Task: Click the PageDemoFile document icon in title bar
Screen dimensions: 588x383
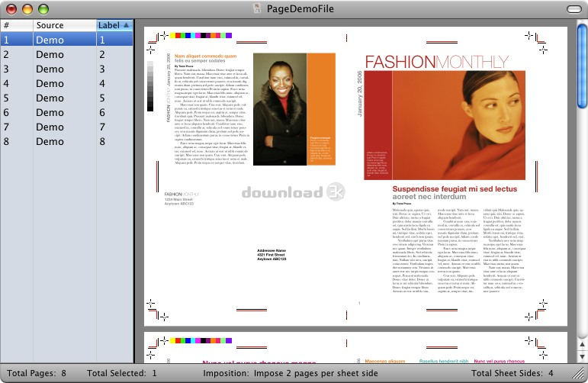Action: pos(257,8)
